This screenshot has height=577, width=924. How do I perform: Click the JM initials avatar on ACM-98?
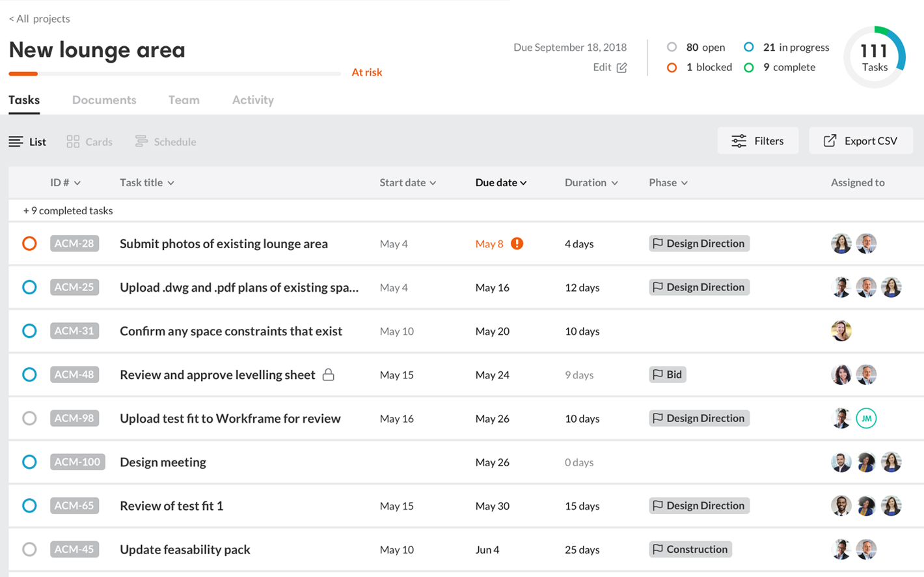coord(866,418)
